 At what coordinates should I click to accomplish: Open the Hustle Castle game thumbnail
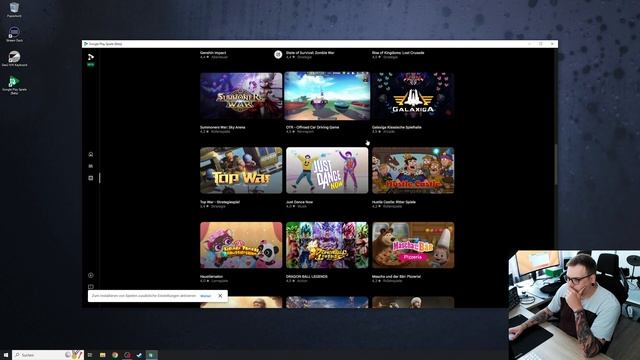click(x=413, y=171)
